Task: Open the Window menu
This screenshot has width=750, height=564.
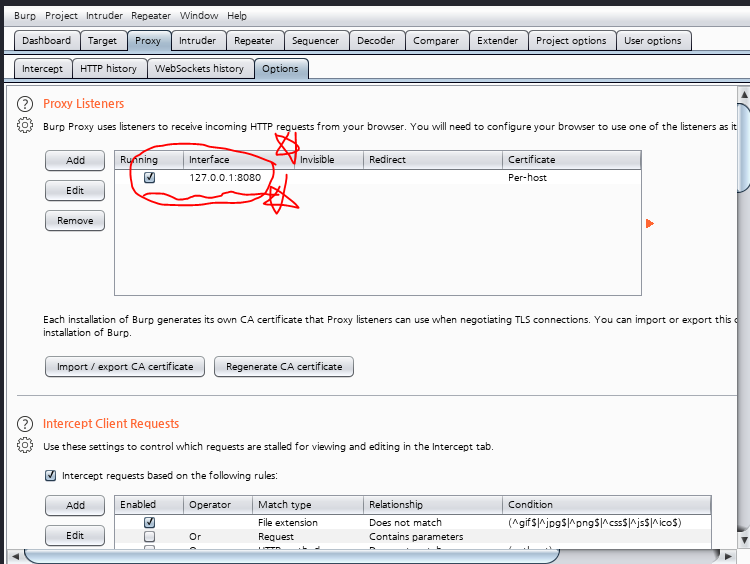Action: pos(199,16)
